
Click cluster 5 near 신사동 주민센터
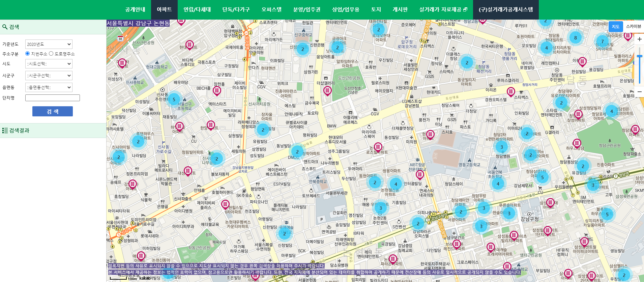coord(174,99)
